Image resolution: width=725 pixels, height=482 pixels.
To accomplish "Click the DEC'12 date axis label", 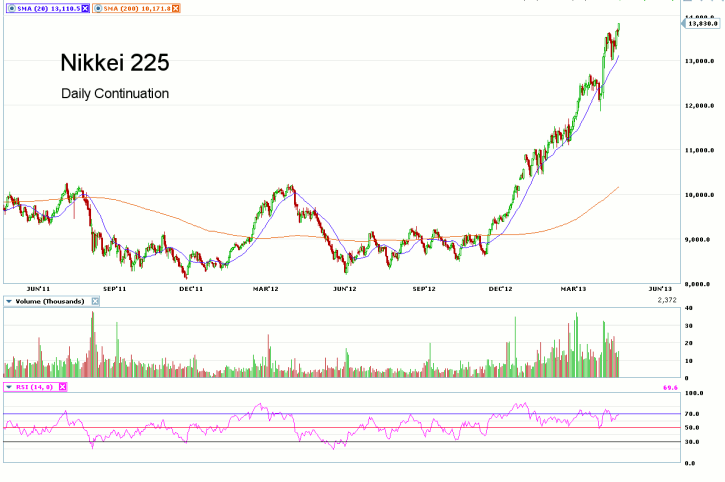I will pos(498,288).
